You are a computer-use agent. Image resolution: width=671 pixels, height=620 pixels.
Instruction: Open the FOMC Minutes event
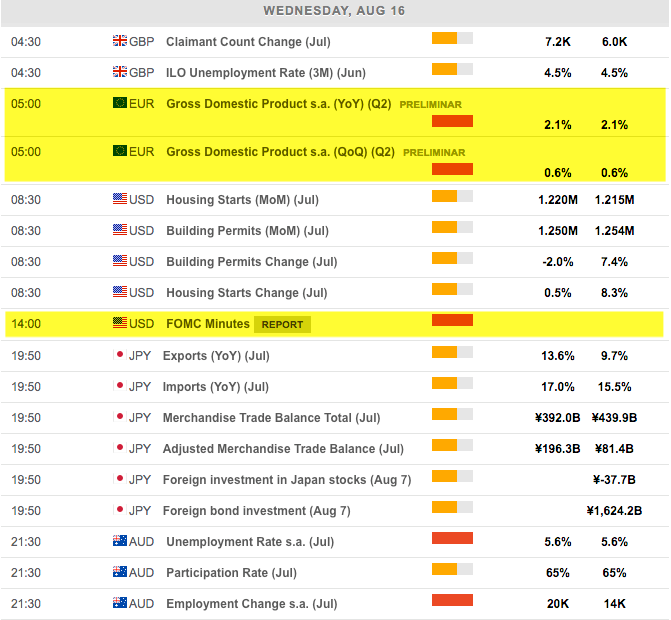(208, 324)
